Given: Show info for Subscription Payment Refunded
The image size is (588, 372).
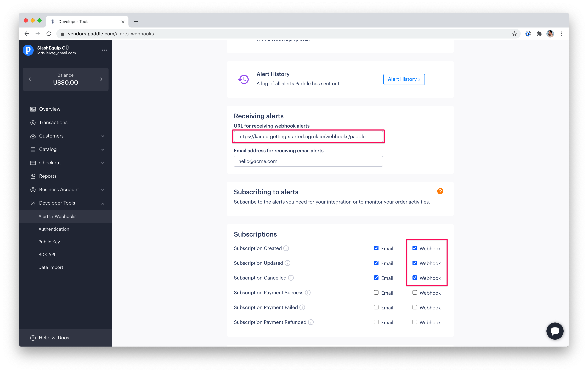Looking at the screenshot, I should coord(311,322).
